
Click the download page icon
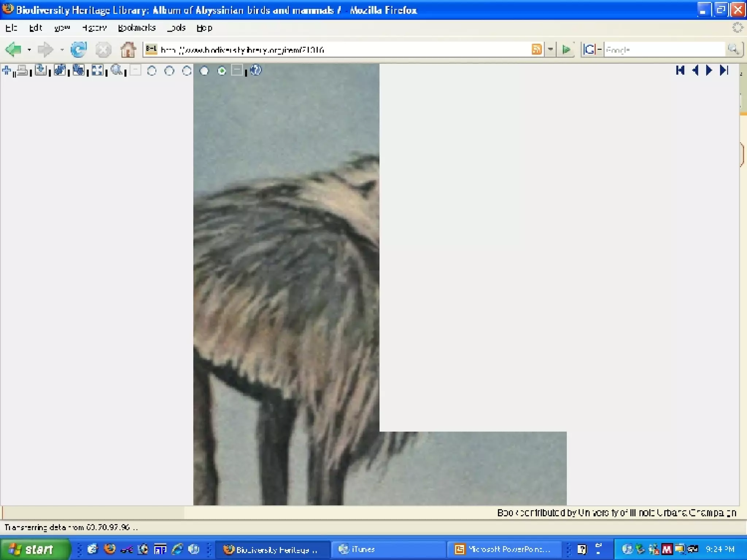(x=41, y=70)
